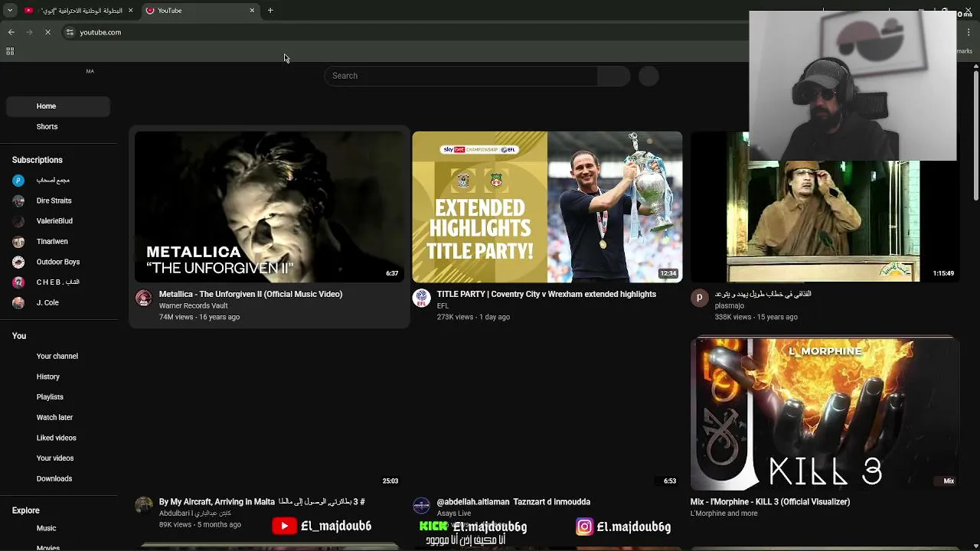Open a new tab with plus button
This screenshot has height=551, width=980.
pyautogui.click(x=270, y=11)
